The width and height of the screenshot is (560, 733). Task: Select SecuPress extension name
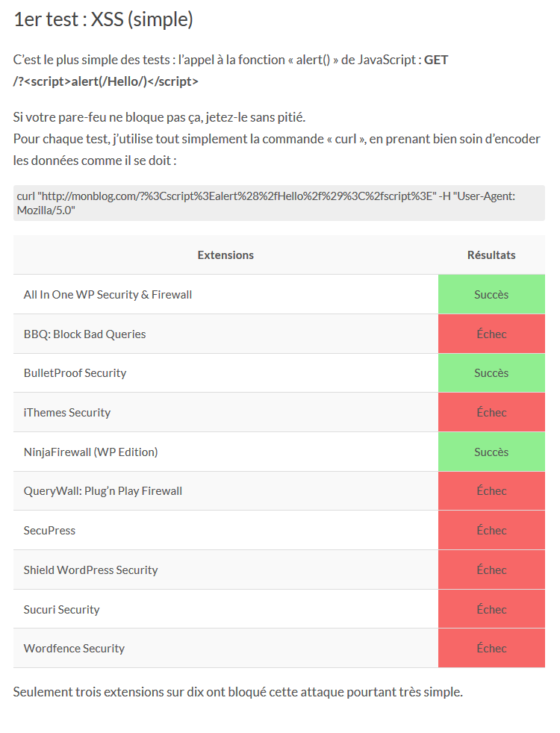click(49, 530)
